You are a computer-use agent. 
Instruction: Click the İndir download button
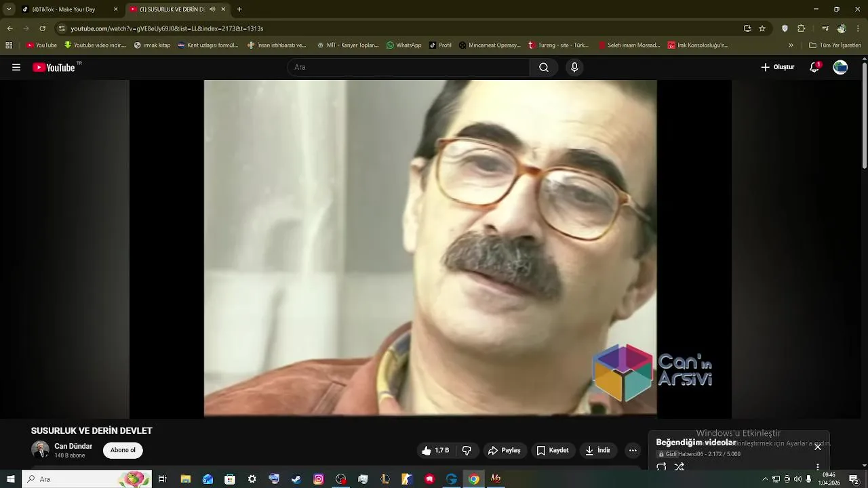click(x=598, y=451)
